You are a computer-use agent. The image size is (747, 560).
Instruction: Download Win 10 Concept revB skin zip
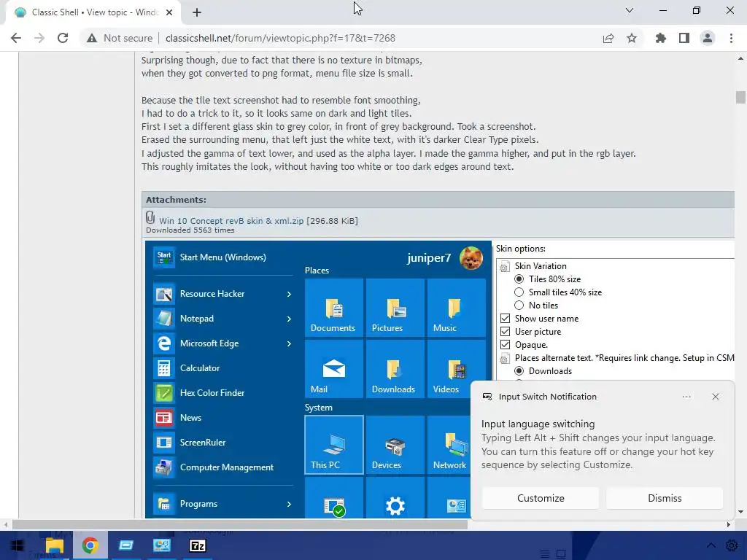(231, 221)
